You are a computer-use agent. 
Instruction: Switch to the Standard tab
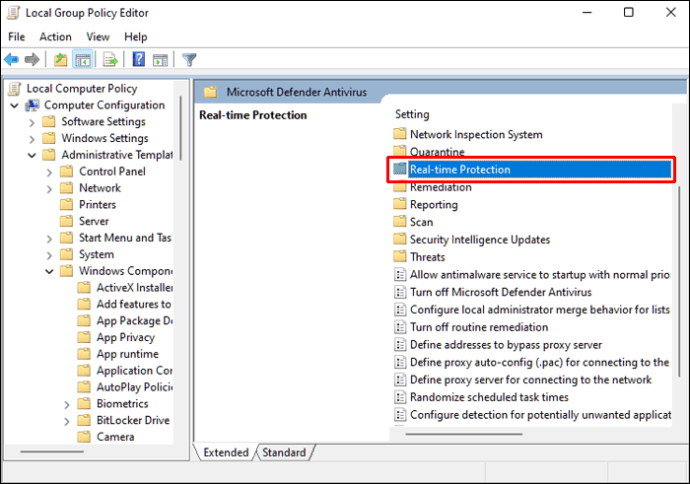point(284,453)
